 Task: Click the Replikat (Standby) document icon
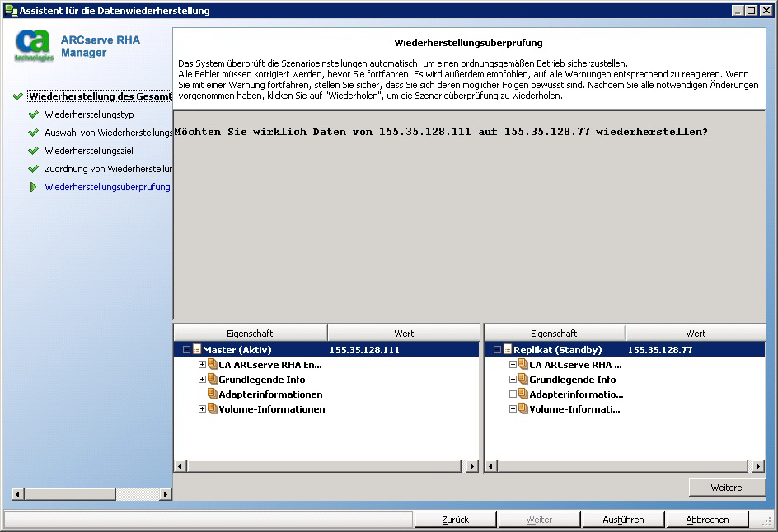tap(507, 349)
